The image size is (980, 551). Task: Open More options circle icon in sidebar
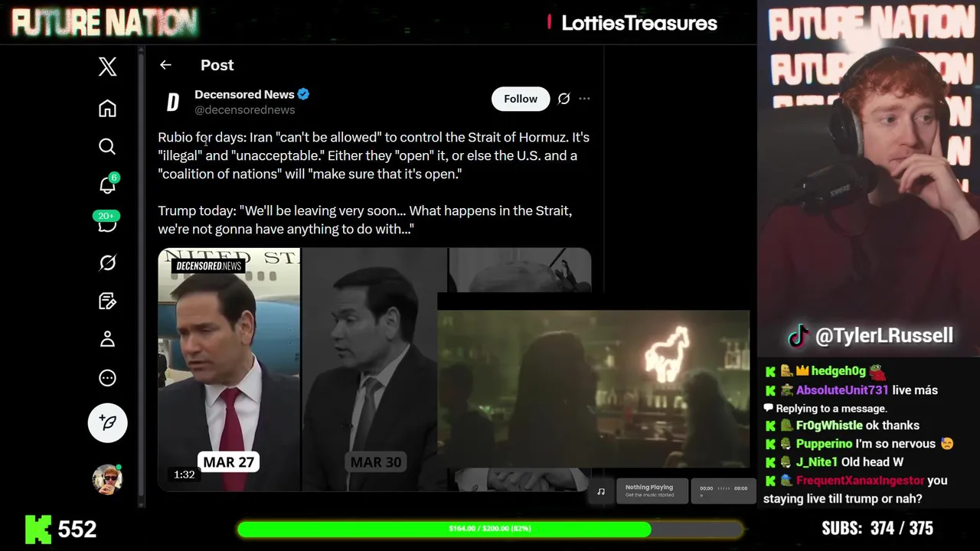click(107, 378)
